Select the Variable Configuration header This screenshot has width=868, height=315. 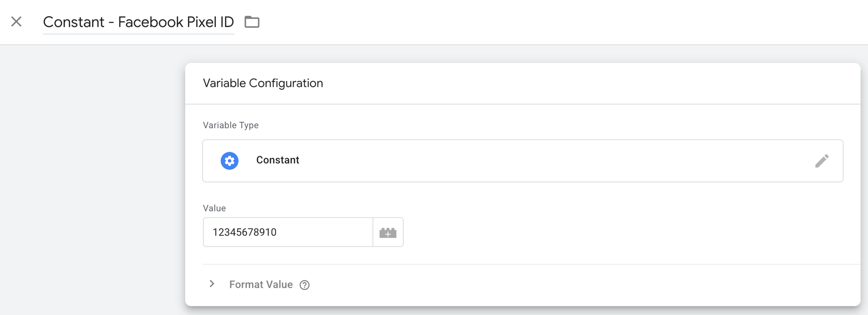(x=263, y=83)
